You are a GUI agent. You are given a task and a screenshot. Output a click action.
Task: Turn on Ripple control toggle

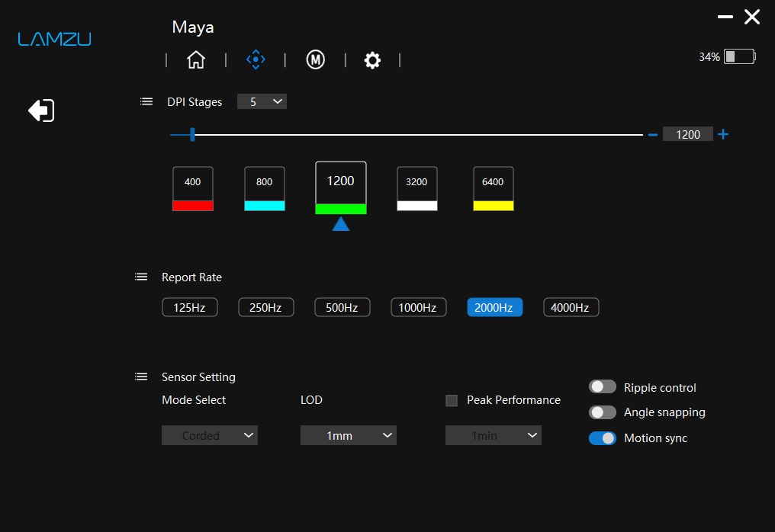603,386
